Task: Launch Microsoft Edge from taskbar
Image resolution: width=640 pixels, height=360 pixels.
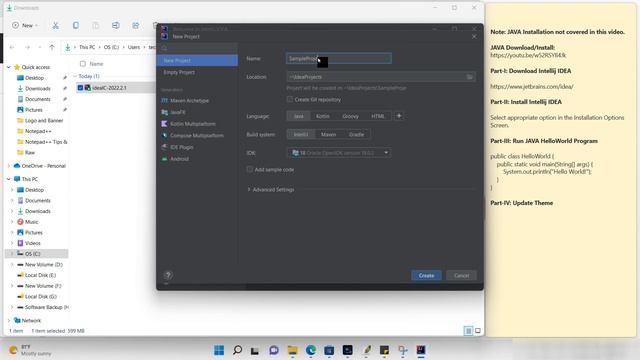Action: coord(311,350)
